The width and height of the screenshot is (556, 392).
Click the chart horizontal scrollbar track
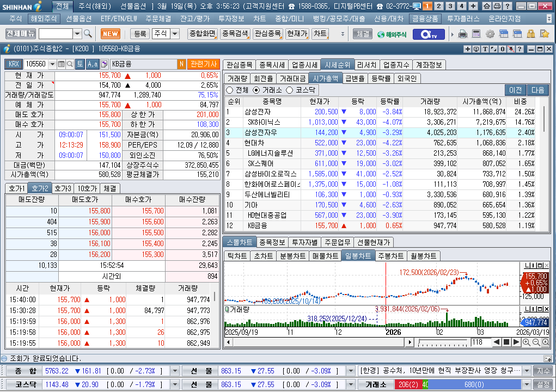point(317,342)
